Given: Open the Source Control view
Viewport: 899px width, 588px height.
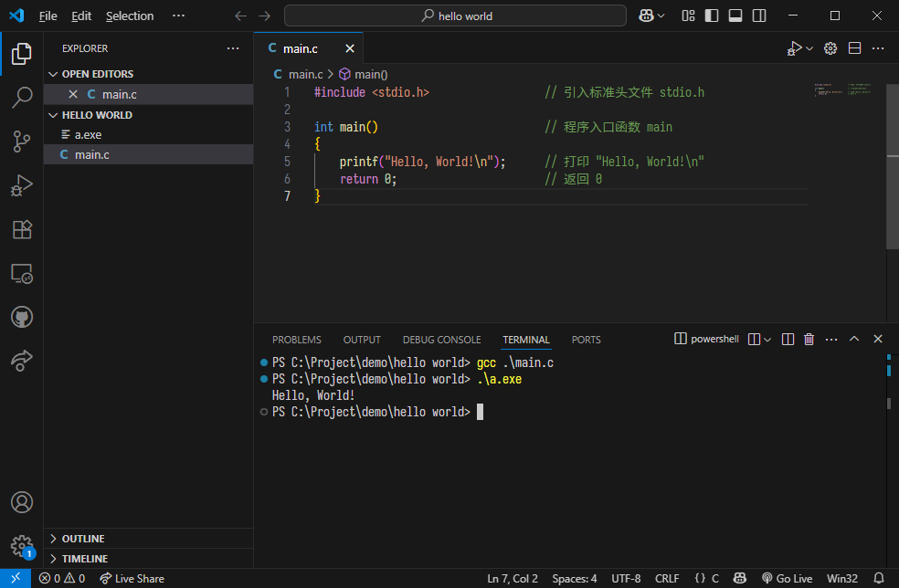Looking at the screenshot, I should coord(22,142).
